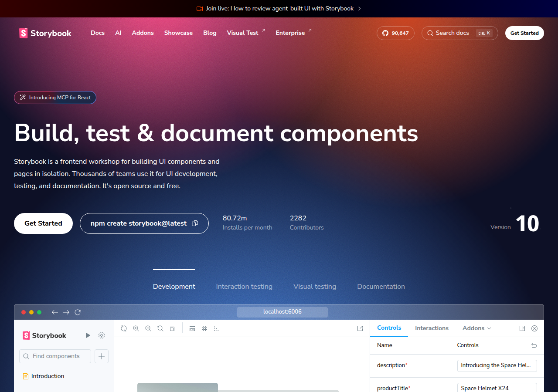
Task: Open the Addons navigation link in header
Action: (x=143, y=33)
